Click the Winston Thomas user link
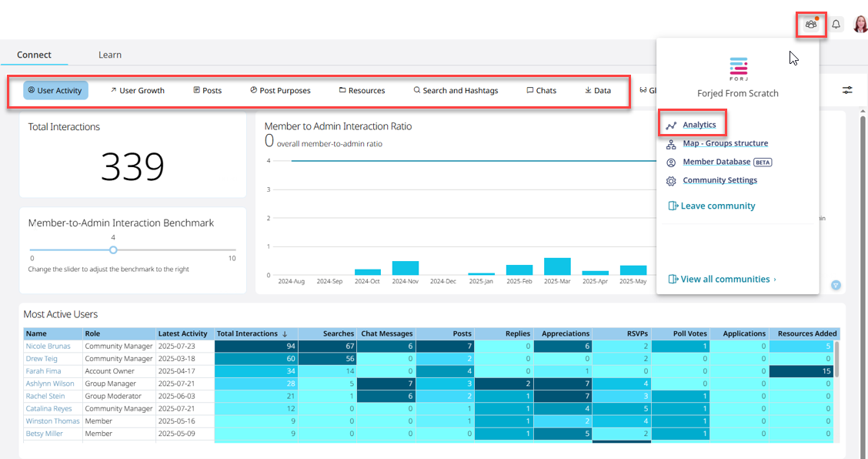The height and width of the screenshot is (459, 868). [52, 420]
